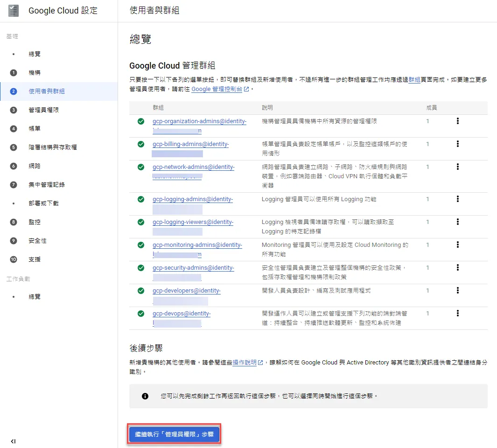Click the green check icon for gcp-security-admins
Viewport: 497px width, 448px height.
point(141,268)
